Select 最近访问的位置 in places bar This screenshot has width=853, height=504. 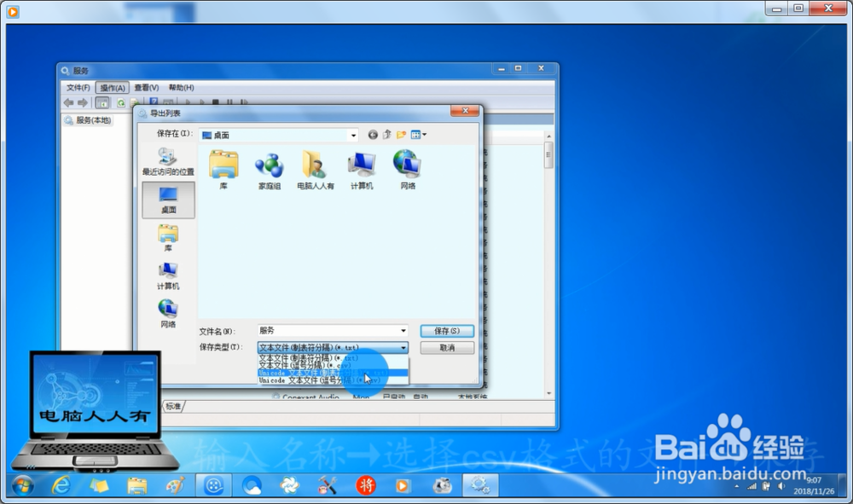(x=168, y=161)
